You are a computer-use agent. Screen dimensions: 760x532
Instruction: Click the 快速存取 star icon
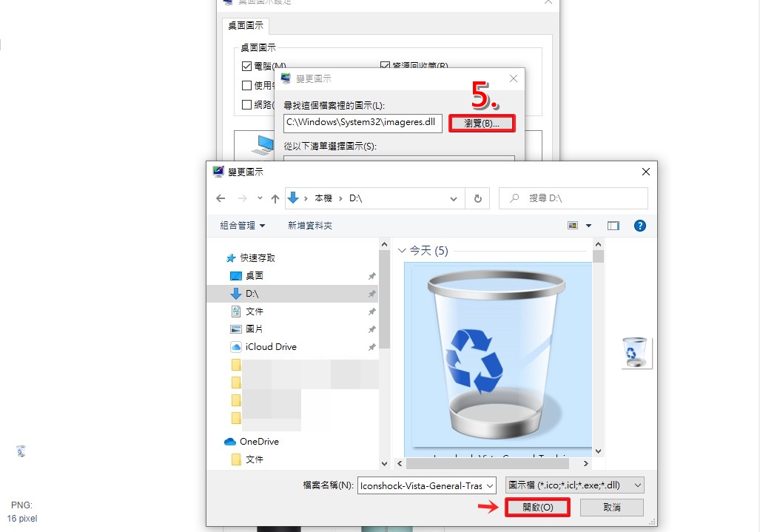[231, 258]
